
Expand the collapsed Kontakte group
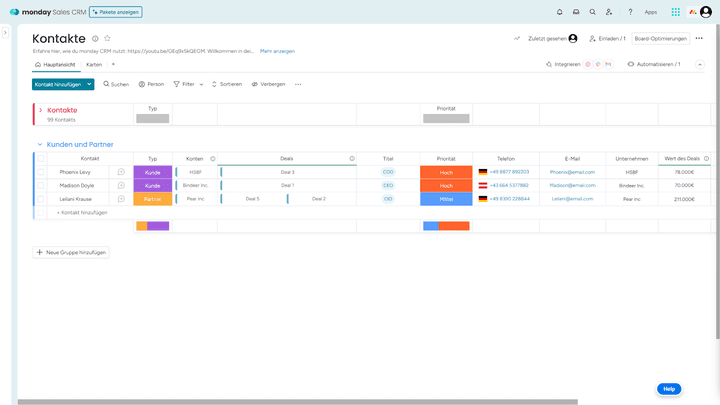click(40, 110)
